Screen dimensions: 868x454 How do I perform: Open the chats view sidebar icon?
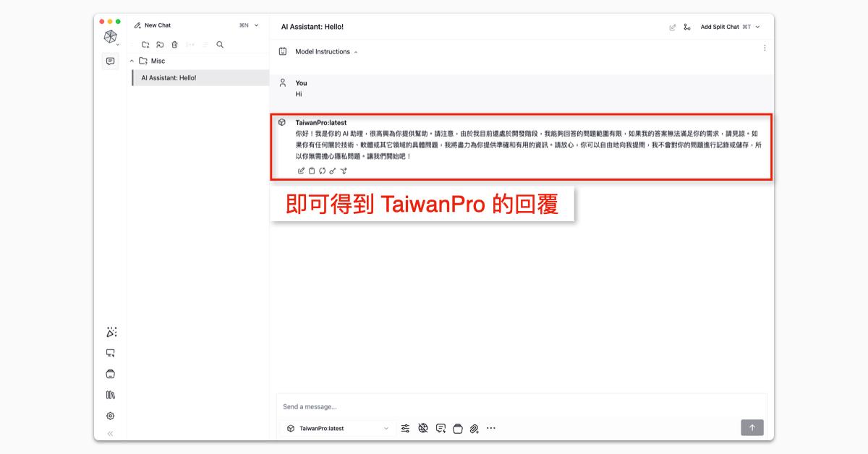pos(110,61)
